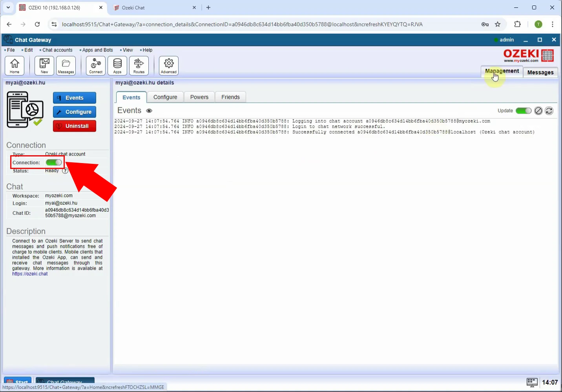Switch to the Configure tab
562x392 pixels.
tap(165, 97)
